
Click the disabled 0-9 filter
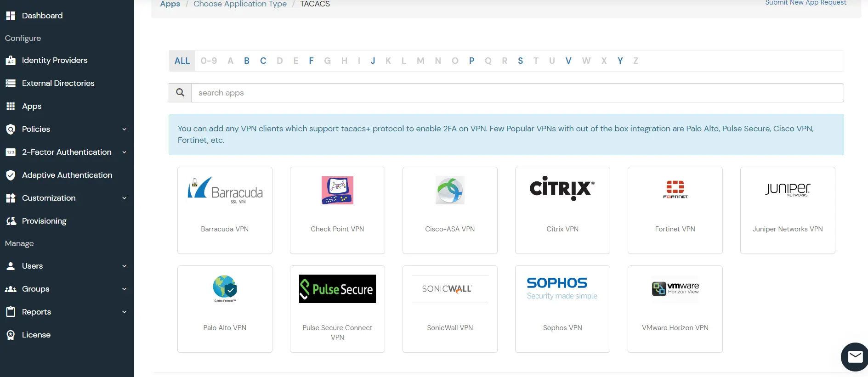(209, 61)
